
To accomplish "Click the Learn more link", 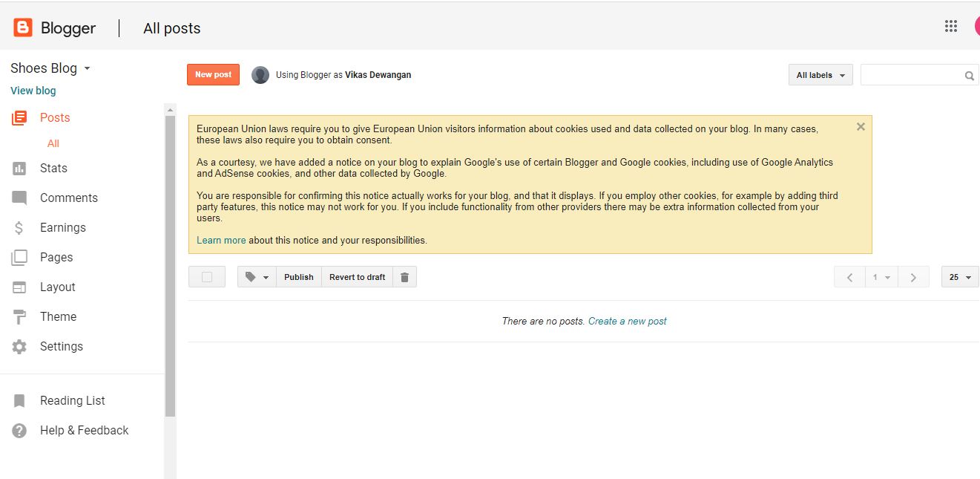I will [221, 241].
